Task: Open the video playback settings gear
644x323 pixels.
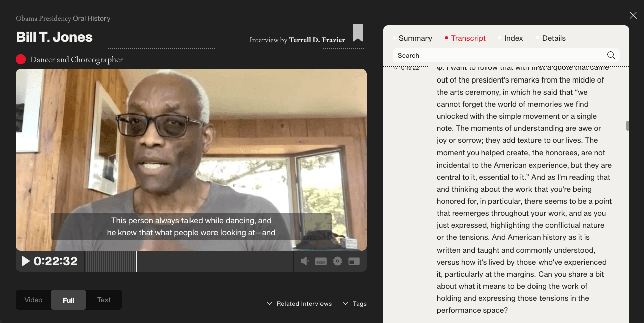Action: coord(337,261)
